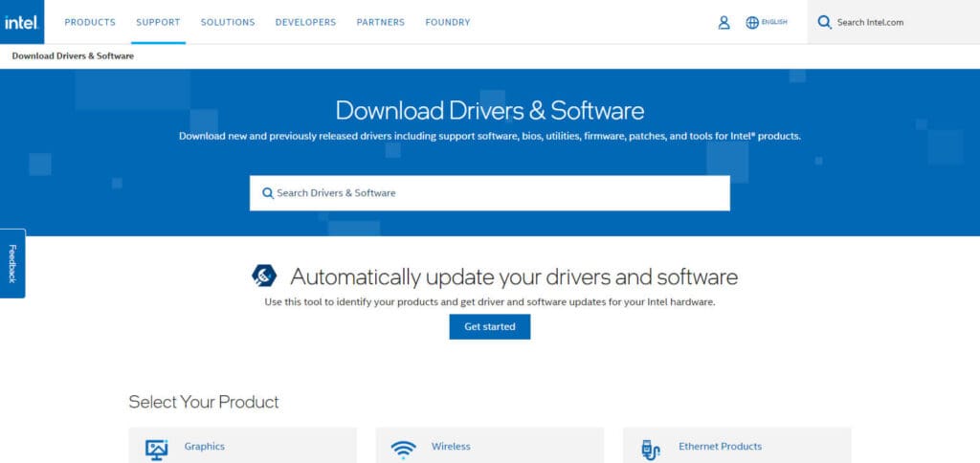
Task: Open the Developers menu
Action: (x=305, y=23)
